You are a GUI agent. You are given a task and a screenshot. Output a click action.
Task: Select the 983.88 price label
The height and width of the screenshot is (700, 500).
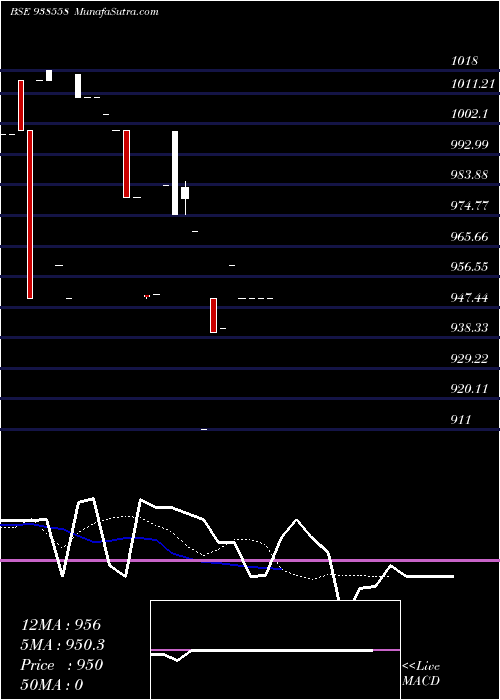(469, 175)
